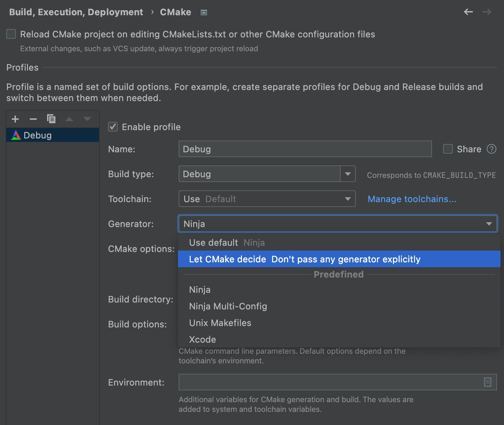Expand the Toolchain combo box

[267, 199]
